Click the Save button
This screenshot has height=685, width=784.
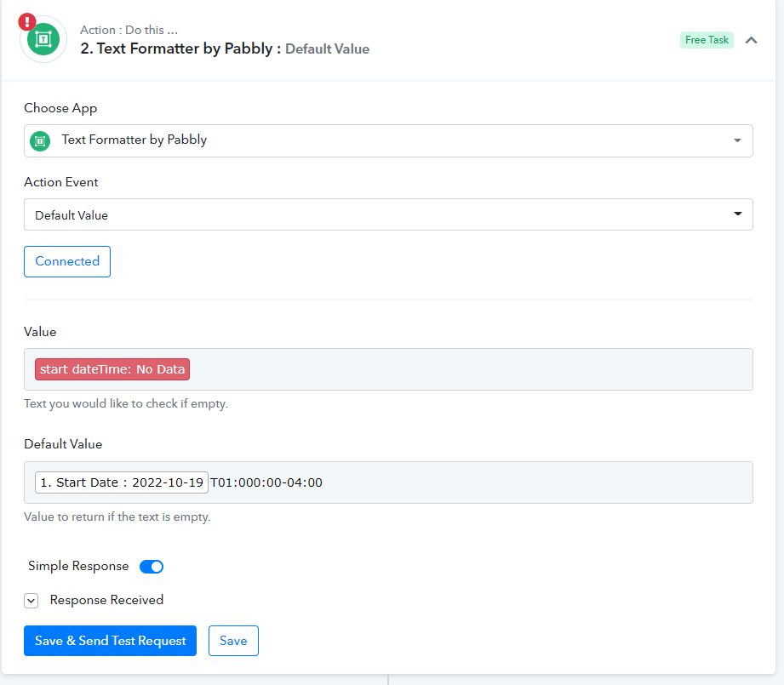[x=233, y=641]
